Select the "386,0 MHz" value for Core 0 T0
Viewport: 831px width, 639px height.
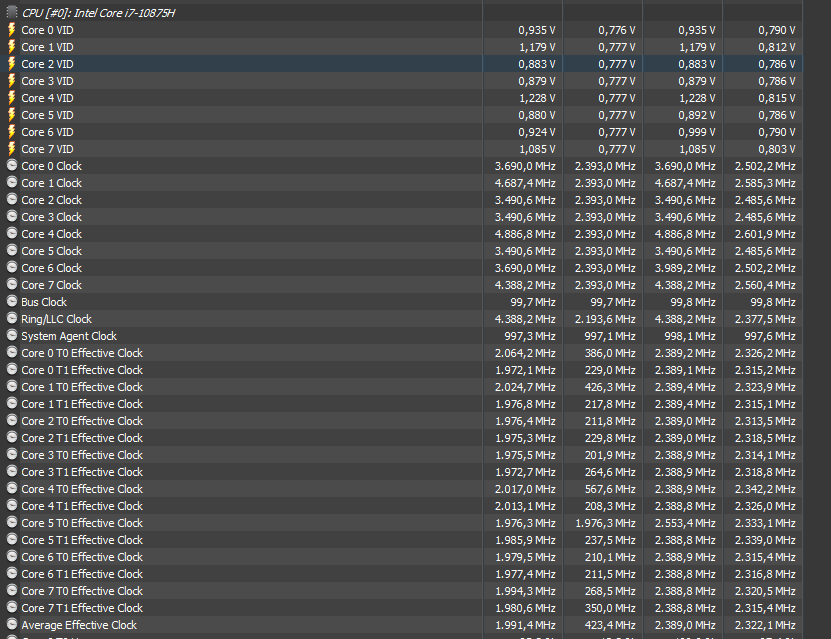coord(609,353)
